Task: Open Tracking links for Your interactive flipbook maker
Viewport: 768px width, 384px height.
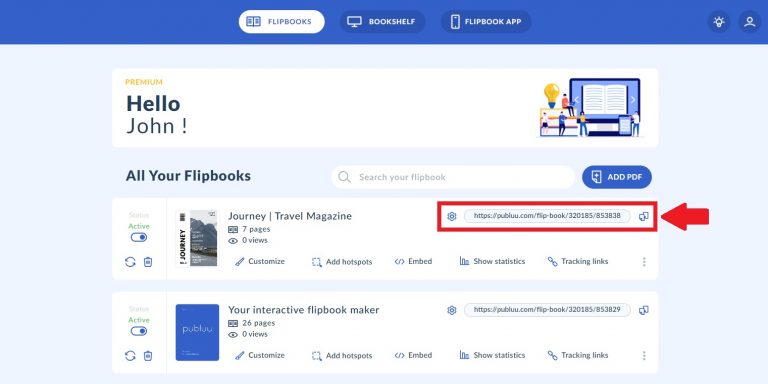Action: pos(578,355)
